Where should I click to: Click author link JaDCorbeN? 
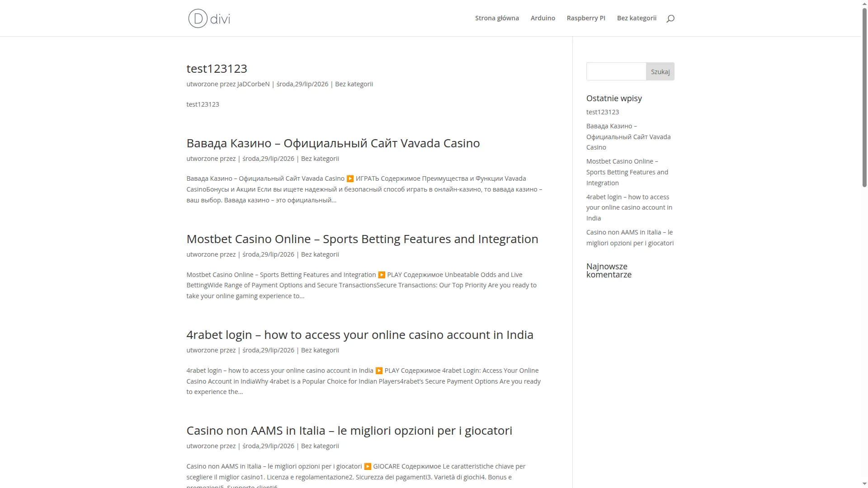coord(253,84)
